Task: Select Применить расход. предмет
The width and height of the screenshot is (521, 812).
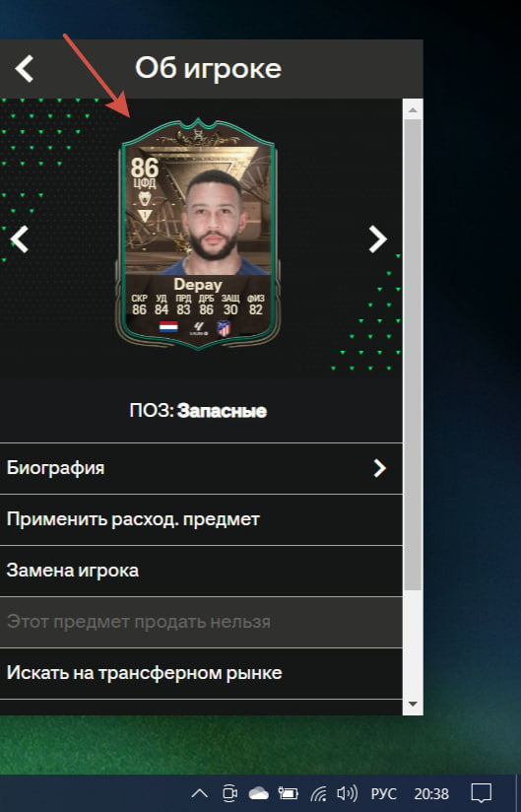Action: pyautogui.click(x=201, y=519)
